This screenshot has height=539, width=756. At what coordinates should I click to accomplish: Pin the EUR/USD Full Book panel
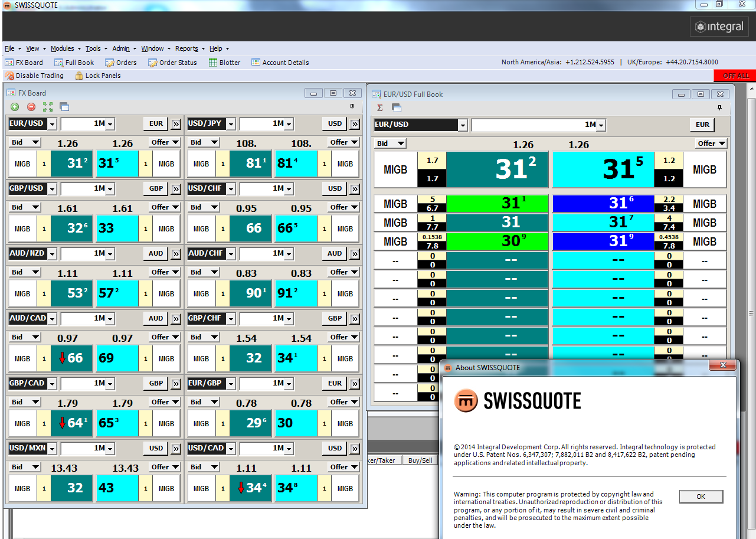(719, 107)
